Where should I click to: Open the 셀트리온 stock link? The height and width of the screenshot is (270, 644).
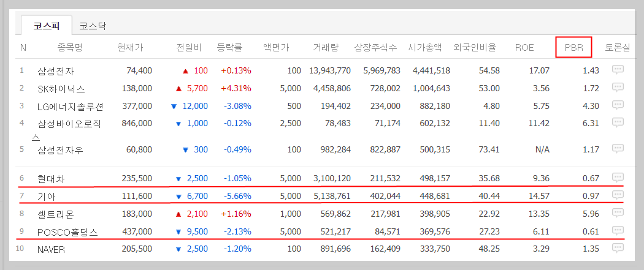[x=55, y=214]
